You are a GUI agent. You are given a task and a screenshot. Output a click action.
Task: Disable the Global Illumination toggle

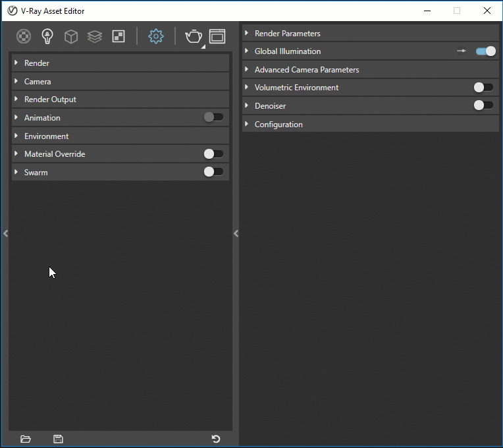pos(485,51)
